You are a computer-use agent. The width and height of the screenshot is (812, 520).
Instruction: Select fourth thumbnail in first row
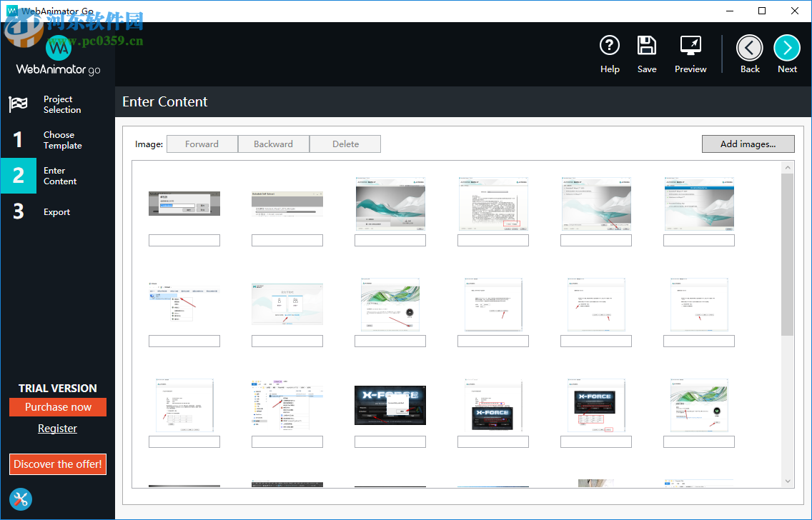[493, 204]
